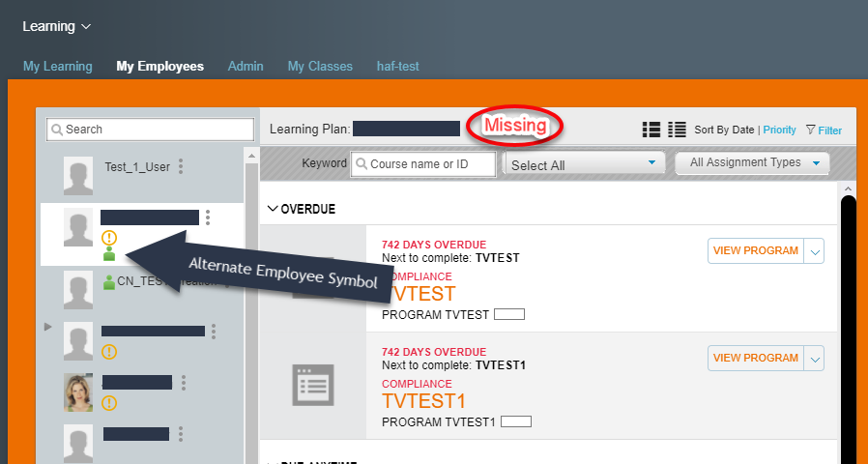Select the My Employees tab
Image resolution: width=868 pixels, height=464 pixels.
160,67
